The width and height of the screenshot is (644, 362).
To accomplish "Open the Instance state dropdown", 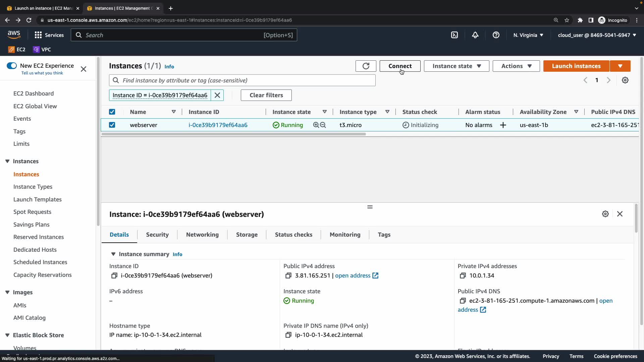I will (456, 66).
